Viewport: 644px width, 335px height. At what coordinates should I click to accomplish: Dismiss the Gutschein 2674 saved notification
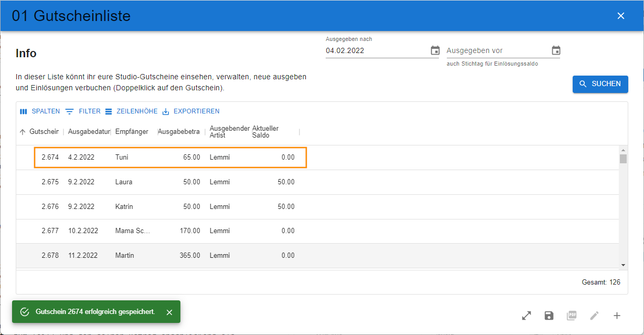click(x=169, y=312)
